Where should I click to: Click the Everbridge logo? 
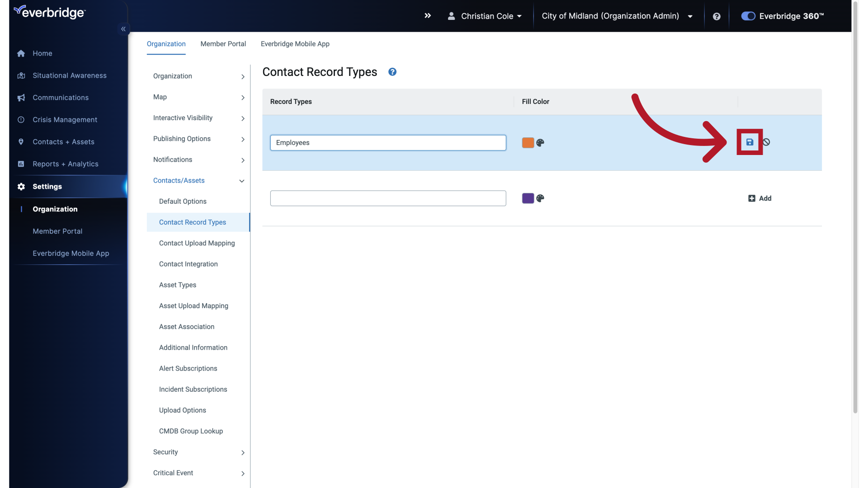tap(50, 12)
